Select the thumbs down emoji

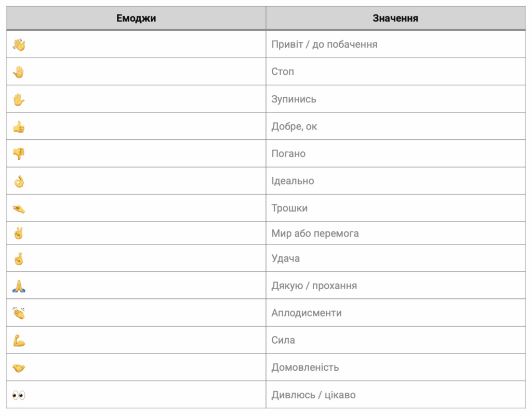coord(19,154)
